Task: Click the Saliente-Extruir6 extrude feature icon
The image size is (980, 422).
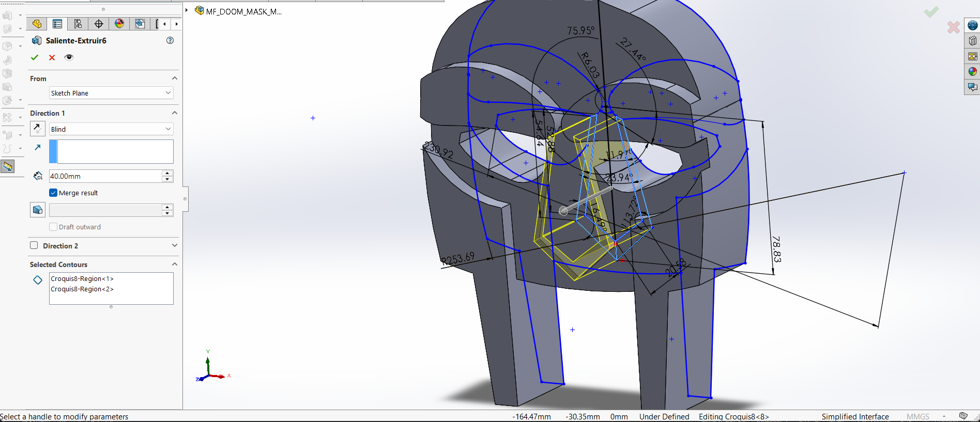Action: tap(37, 40)
